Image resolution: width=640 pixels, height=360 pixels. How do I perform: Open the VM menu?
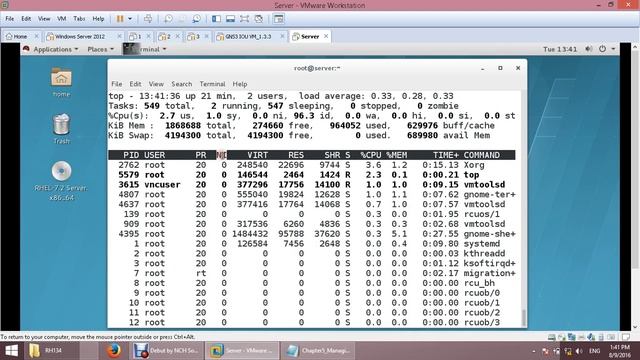(x=62, y=19)
